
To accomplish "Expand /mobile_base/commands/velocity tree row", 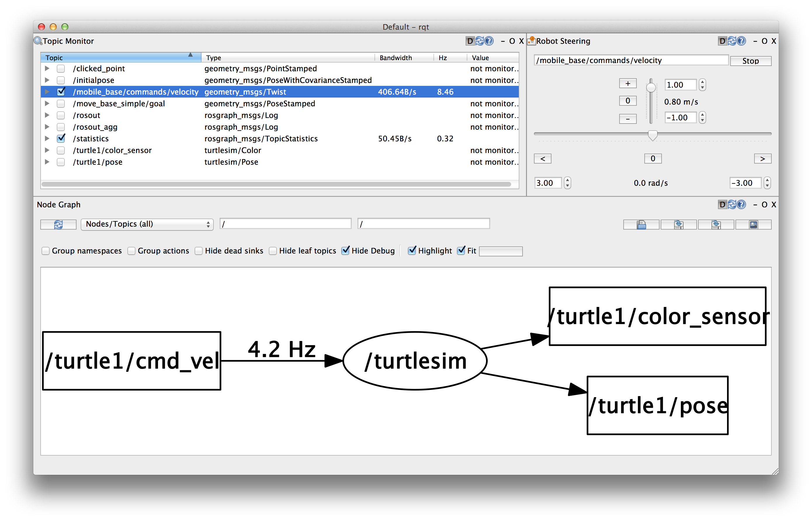I will click(47, 92).
